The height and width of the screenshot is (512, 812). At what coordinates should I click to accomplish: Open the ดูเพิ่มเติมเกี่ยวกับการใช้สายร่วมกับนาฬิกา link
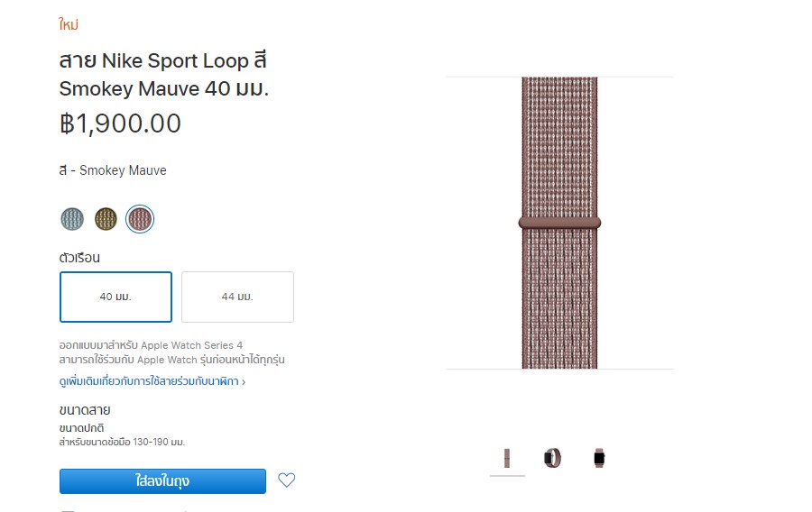tap(152, 381)
